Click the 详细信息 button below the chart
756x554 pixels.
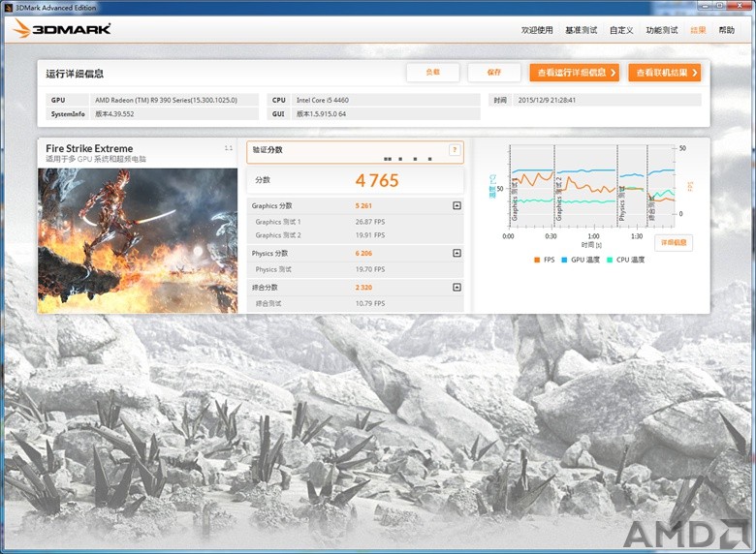673,242
